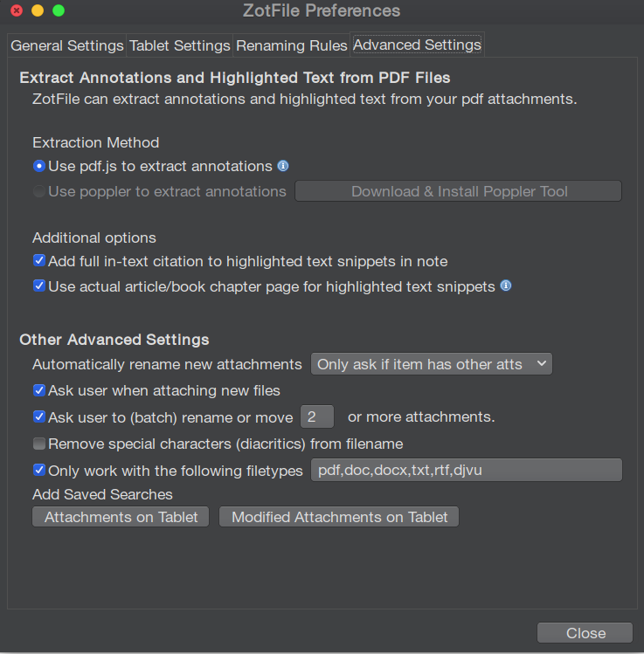644x654 pixels.
Task: Switch to General Settings tab
Action: coord(67,45)
